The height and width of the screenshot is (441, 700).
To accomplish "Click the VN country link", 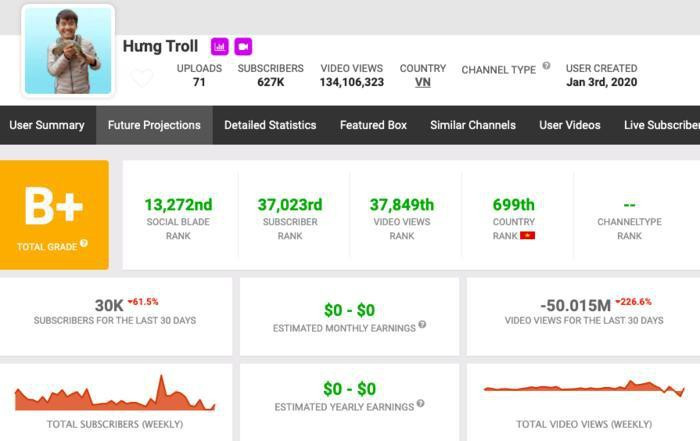I will tap(423, 82).
